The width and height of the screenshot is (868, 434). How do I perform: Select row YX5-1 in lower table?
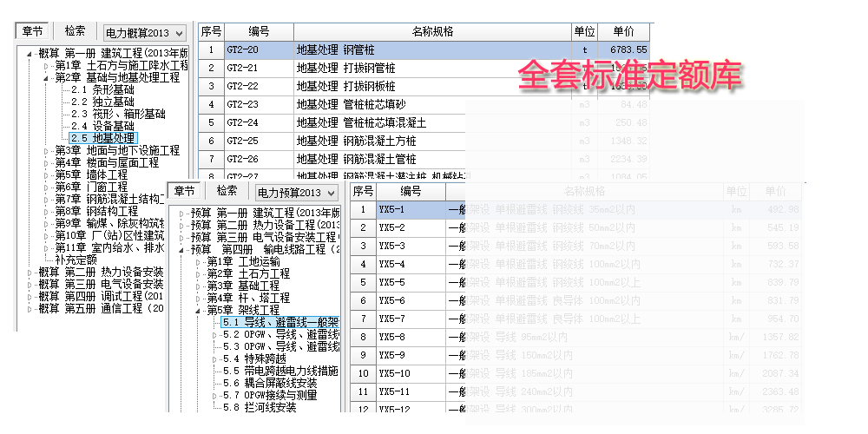pos(575,209)
